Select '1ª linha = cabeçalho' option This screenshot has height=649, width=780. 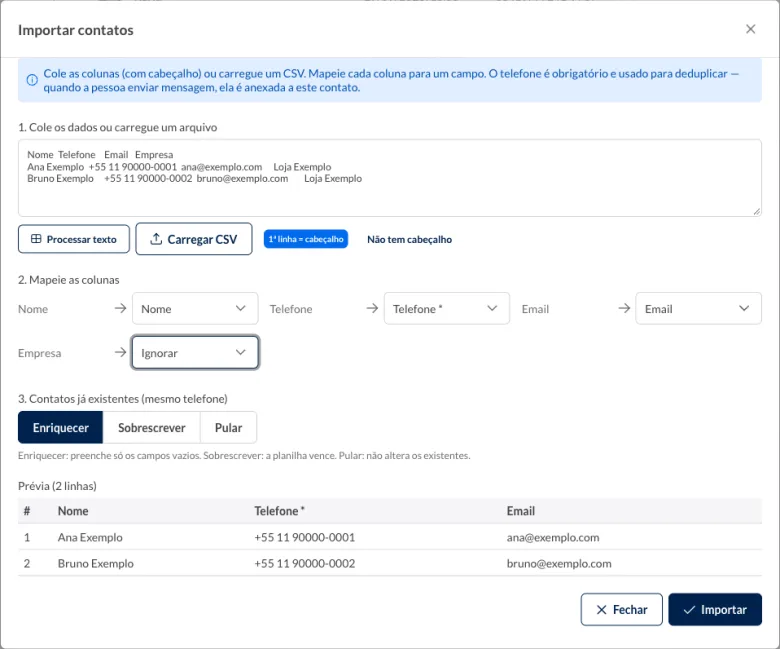(305, 239)
